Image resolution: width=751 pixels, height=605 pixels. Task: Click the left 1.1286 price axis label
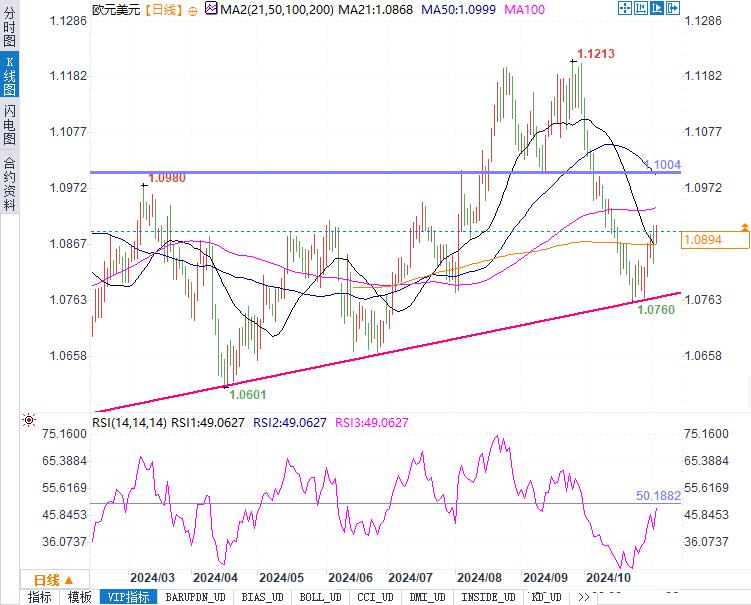[68, 21]
